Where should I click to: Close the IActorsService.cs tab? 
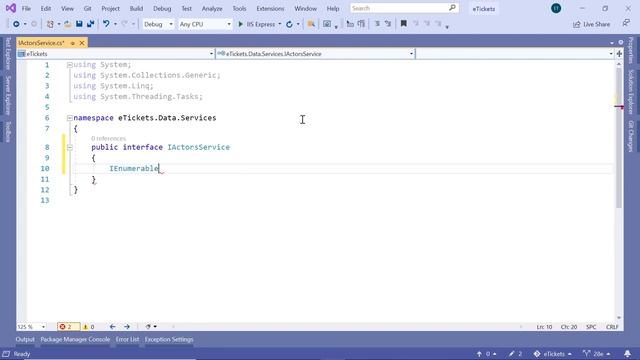(82, 43)
